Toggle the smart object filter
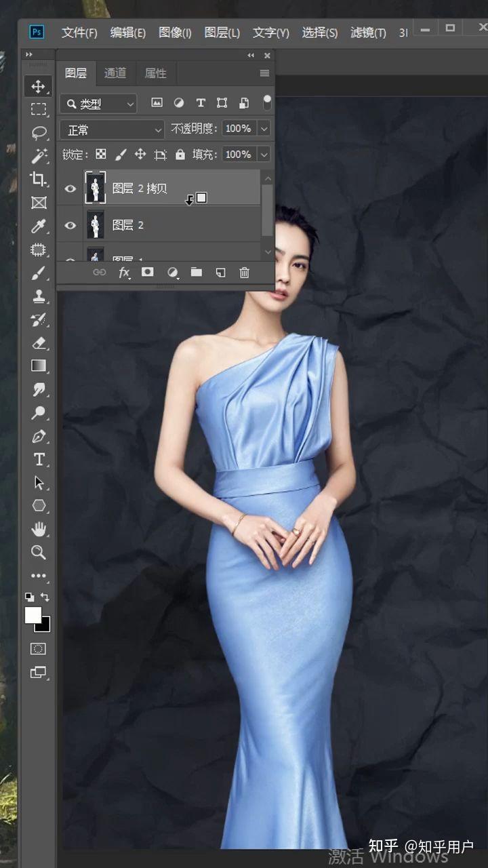Screen dimensions: 488x868 click(x=244, y=103)
